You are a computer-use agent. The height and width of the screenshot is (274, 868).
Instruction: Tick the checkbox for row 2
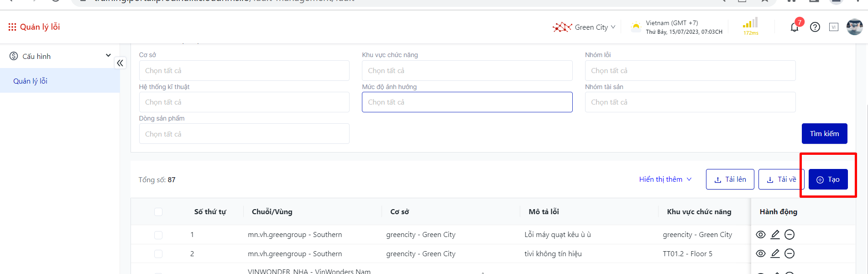coord(158,254)
